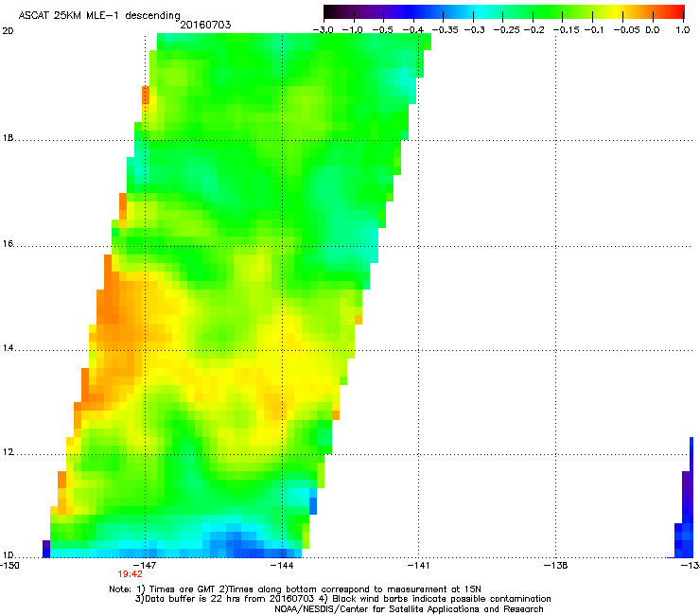Select the longitude label '-138' on x-axis
The width and height of the screenshot is (700, 615).
tap(556, 566)
